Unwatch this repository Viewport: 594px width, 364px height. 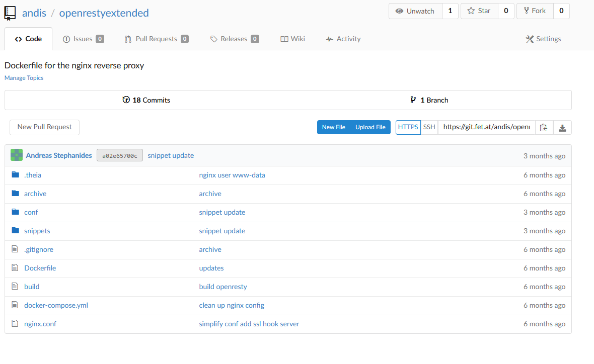415,11
